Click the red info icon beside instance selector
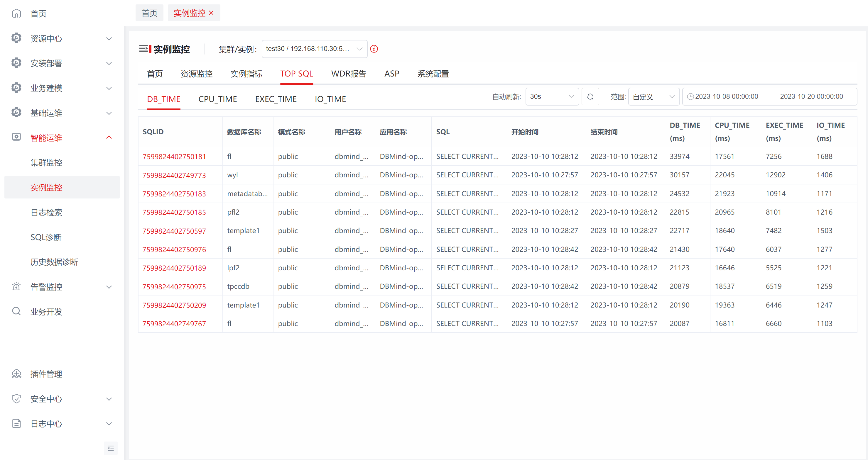This screenshot has width=868, height=460. [374, 49]
